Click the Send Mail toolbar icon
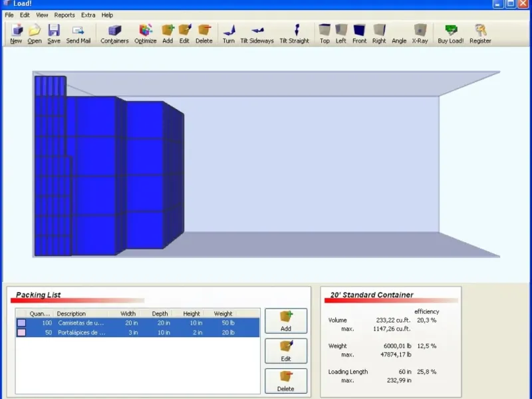Screen dimensions: 532x399 tap(78, 34)
